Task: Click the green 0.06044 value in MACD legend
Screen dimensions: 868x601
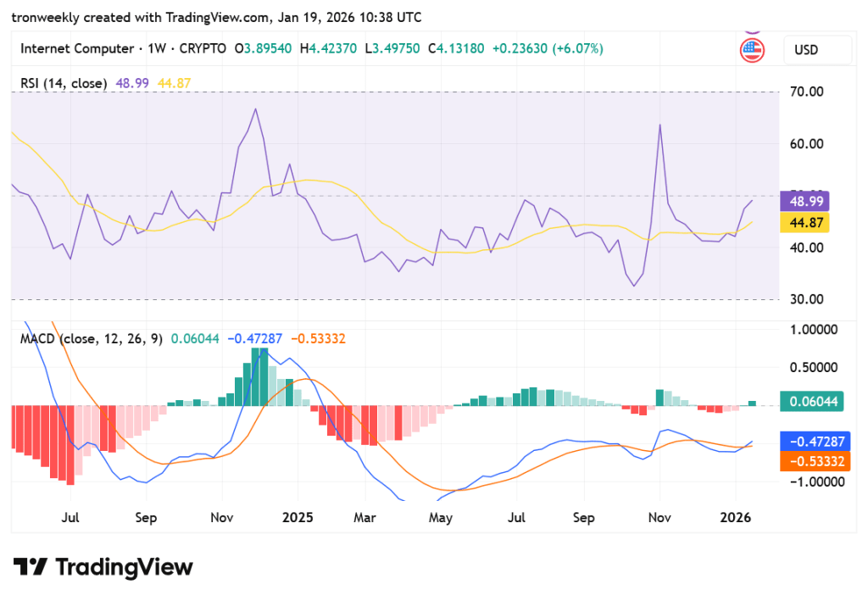Action: (x=195, y=339)
